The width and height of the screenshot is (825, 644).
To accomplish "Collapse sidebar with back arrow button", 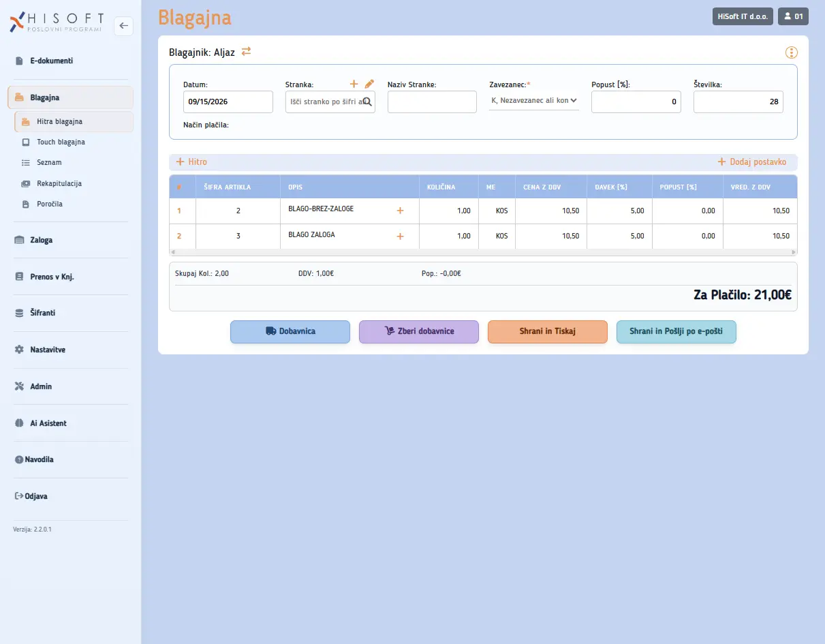I will [x=123, y=26].
